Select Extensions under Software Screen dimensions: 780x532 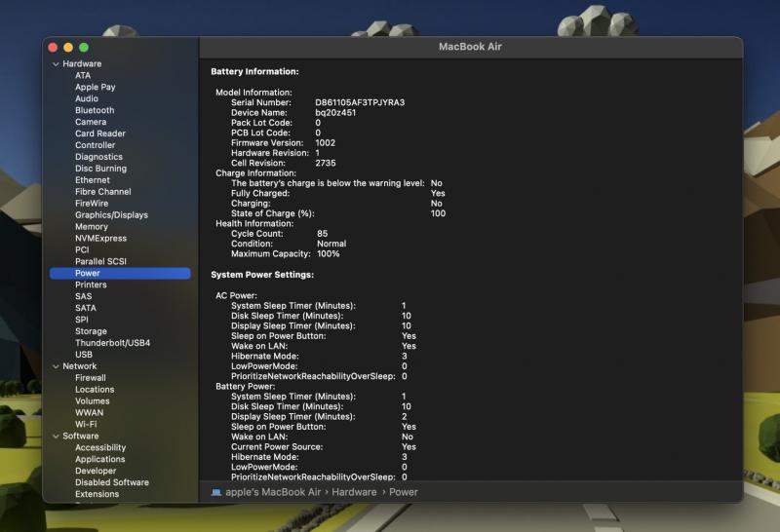tap(97, 494)
